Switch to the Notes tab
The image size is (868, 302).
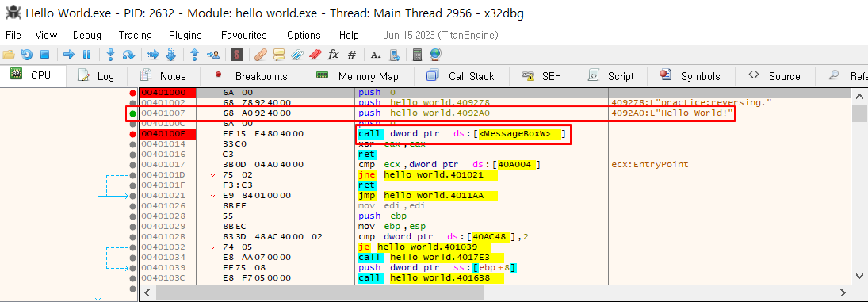pyautogui.click(x=163, y=76)
